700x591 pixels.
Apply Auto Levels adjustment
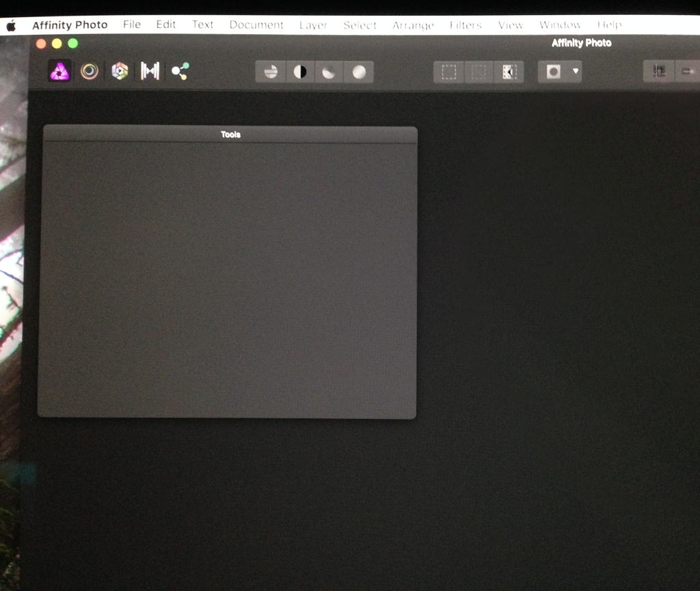(x=271, y=72)
